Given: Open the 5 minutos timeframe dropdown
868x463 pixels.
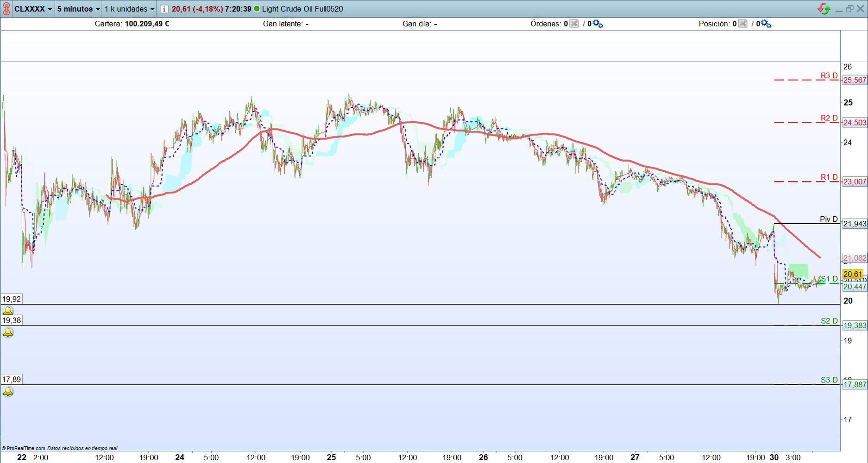Looking at the screenshot, I should point(78,9).
